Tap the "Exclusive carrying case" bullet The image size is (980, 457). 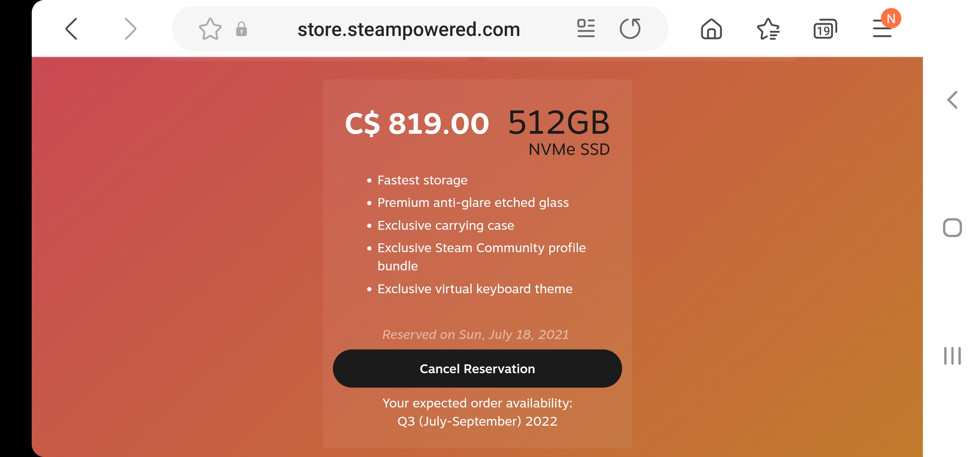(446, 226)
